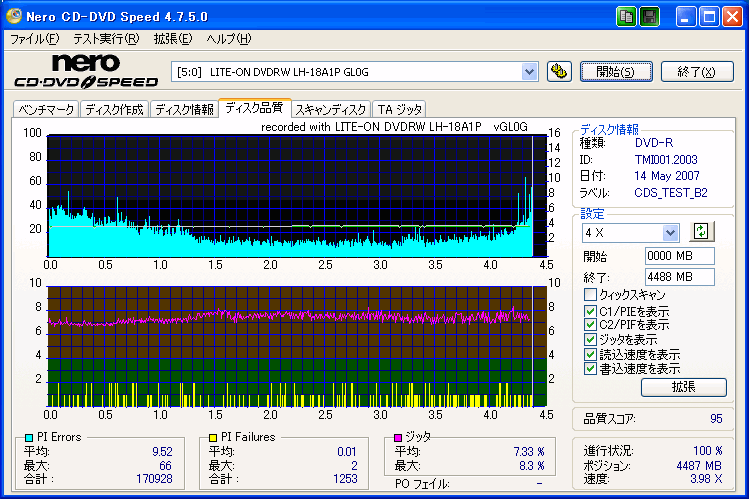This screenshot has height=499, width=749.
Task: Click the 終了(X) exit button
Action: (x=697, y=72)
